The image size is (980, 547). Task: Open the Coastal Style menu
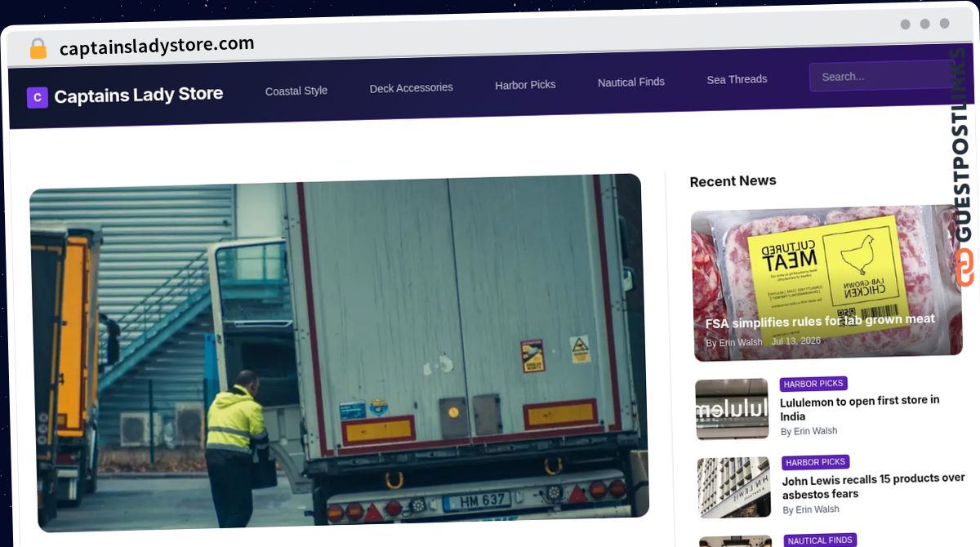296,91
